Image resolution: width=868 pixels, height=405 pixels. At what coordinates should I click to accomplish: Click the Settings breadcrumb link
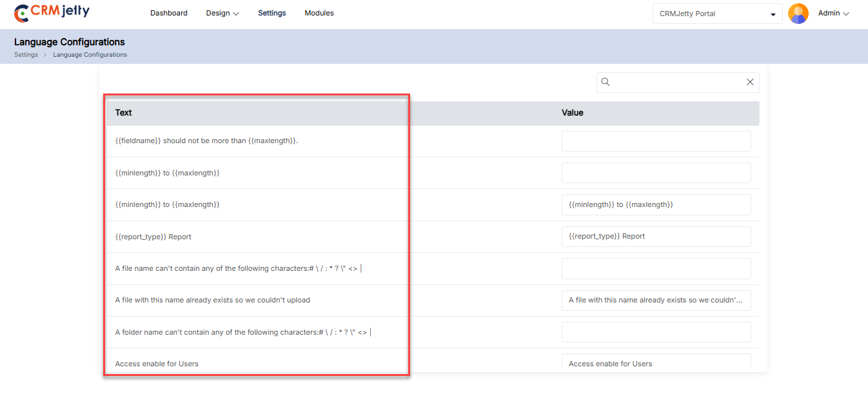pos(26,55)
